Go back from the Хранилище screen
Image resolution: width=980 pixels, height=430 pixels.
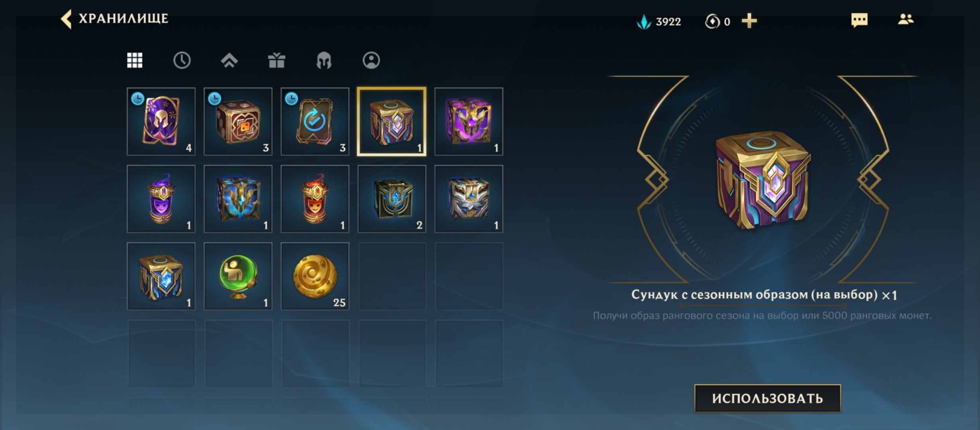point(66,19)
